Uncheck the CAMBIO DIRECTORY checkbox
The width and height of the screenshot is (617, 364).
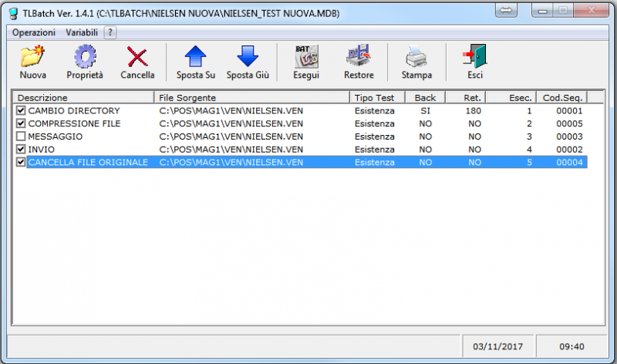(21, 111)
